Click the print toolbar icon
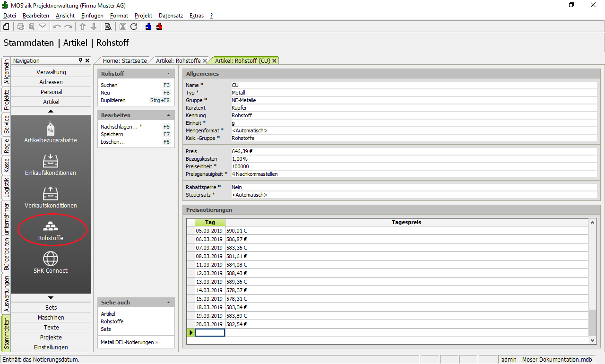The height and width of the screenshot is (364, 605). (21, 26)
